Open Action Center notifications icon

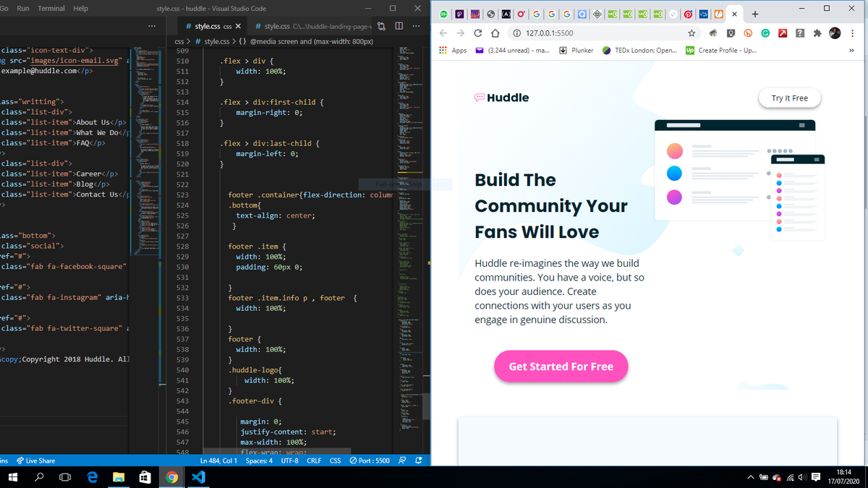(x=816, y=477)
